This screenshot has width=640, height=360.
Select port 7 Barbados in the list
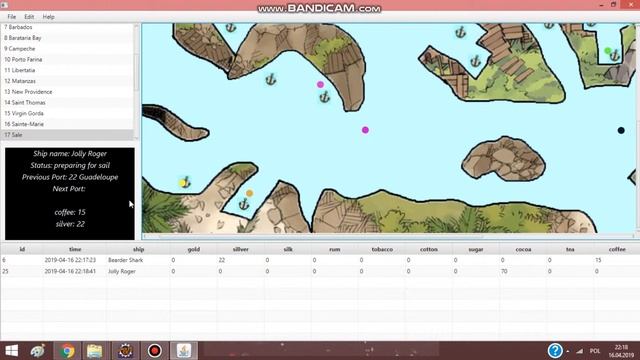point(67,27)
